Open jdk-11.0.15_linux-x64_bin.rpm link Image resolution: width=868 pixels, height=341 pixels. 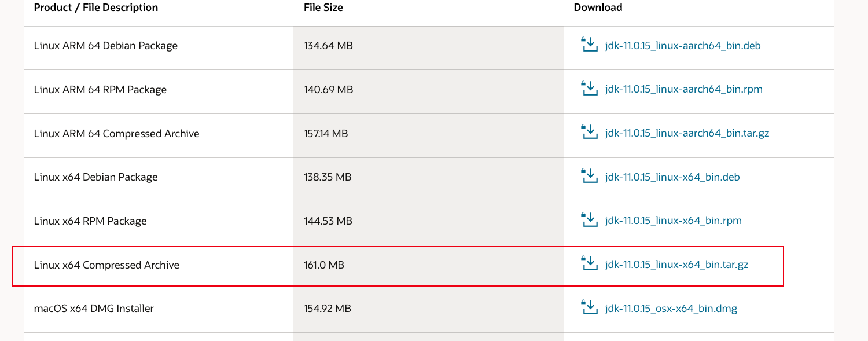[674, 221]
